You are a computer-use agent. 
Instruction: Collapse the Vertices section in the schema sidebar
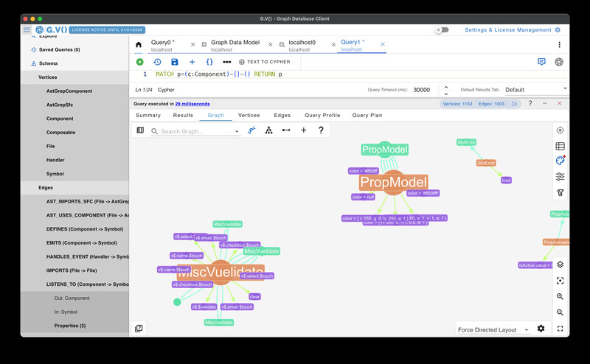point(75,77)
